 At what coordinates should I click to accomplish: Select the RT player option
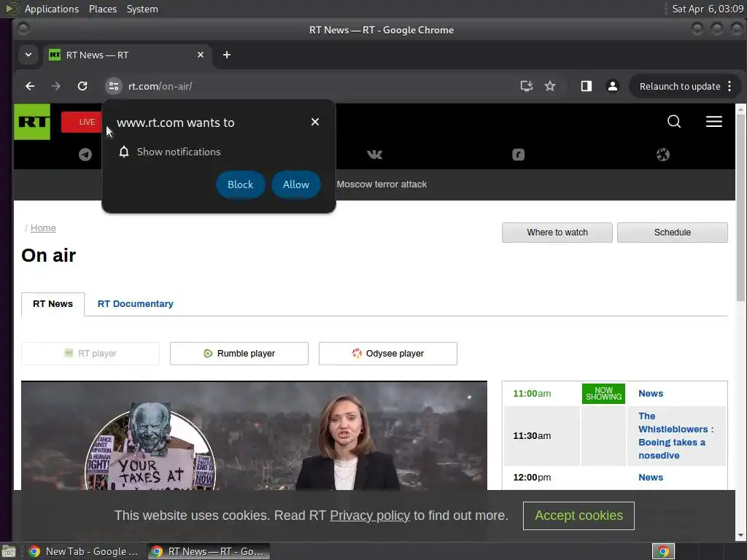click(90, 354)
